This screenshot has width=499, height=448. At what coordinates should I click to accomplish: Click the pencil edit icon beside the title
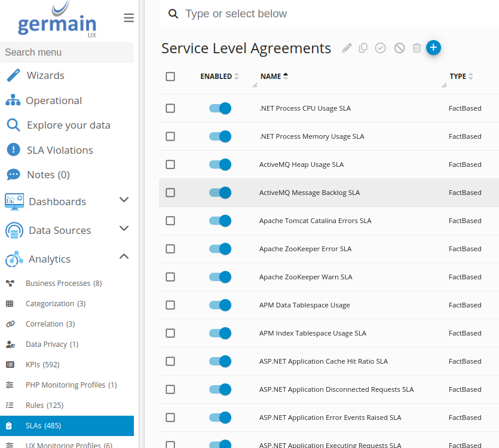pyautogui.click(x=347, y=48)
